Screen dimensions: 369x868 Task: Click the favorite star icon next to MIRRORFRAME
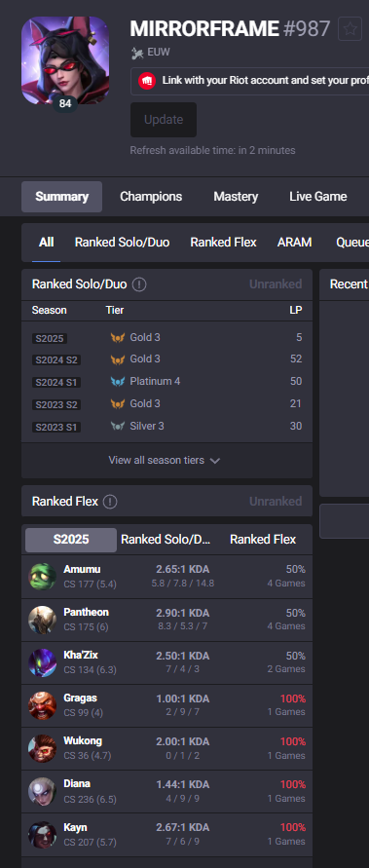click(x=351, y=29)
